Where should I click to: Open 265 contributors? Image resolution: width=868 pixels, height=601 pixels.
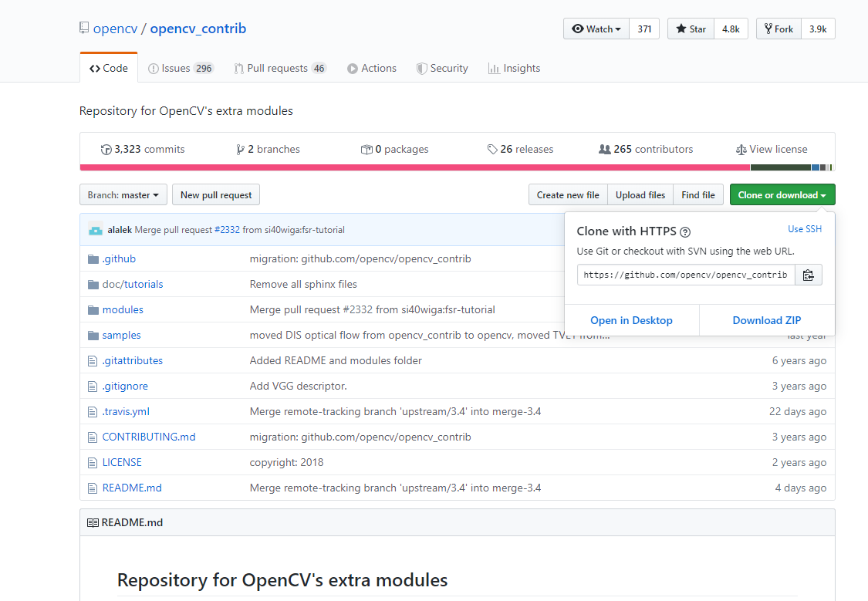click(x=646, y=150)
